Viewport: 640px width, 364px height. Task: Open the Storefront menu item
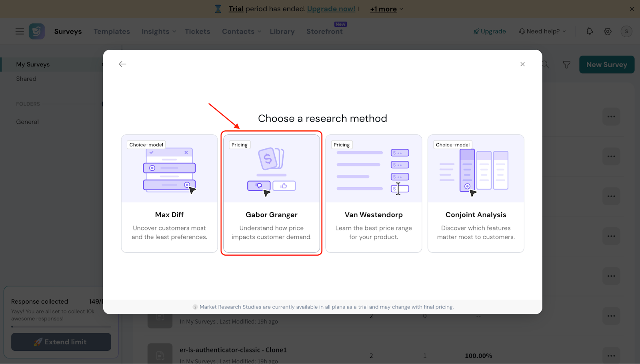[324, 31]
